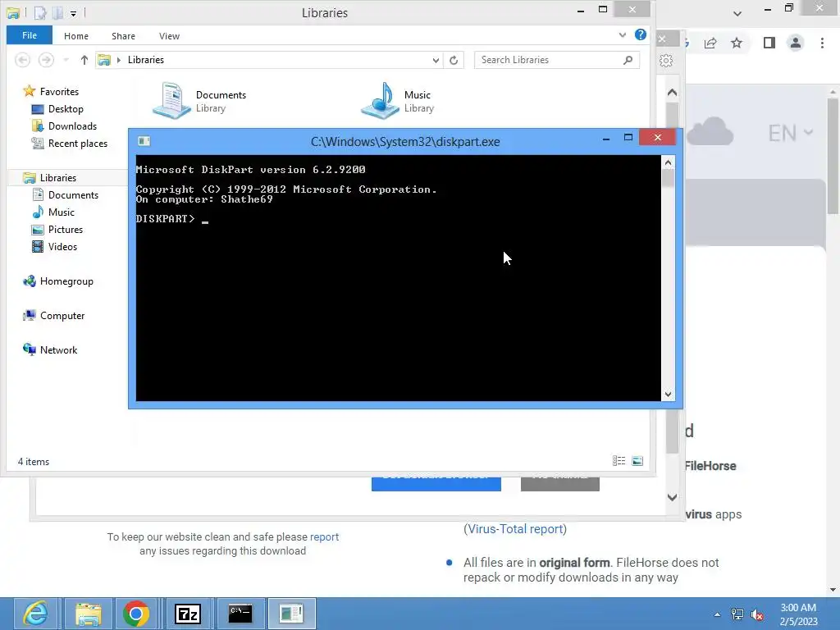Open diskpart window system menu icon
This screenshot has height=630, width=840.
144,141
